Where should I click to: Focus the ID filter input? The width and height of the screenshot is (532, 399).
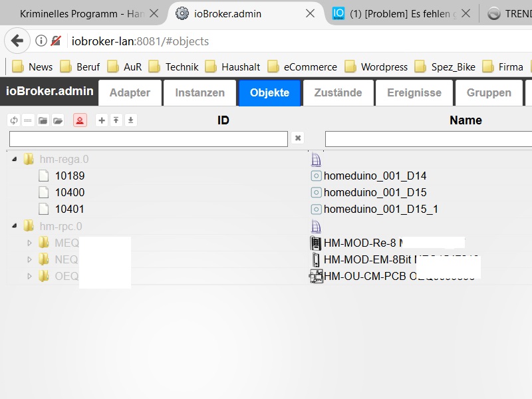click(x=148, y=139)
